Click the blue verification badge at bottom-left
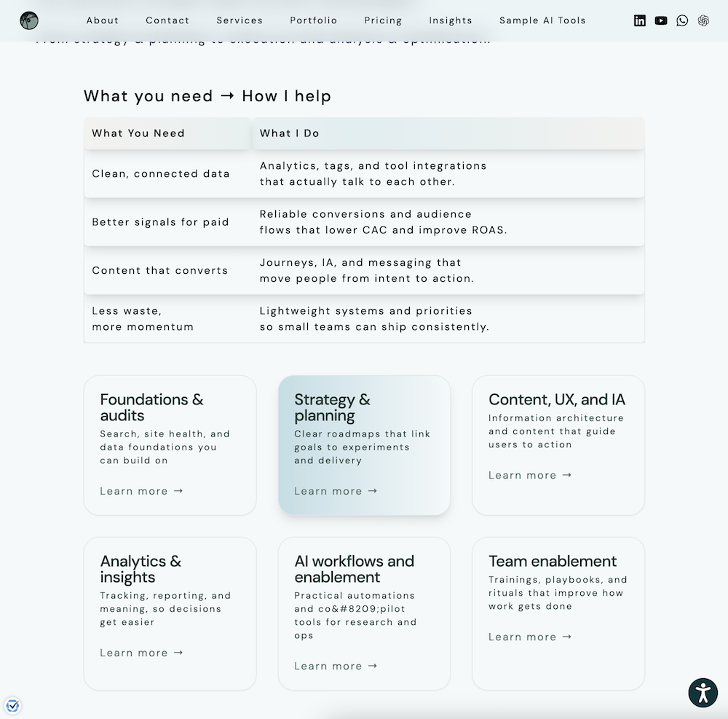Screen dimensions: 728x719 tap(13, 705)
